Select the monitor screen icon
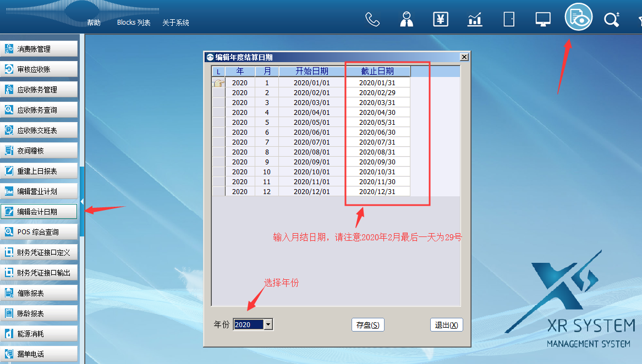The width and height of the screenshot is (642, 364). click(543, 19)
